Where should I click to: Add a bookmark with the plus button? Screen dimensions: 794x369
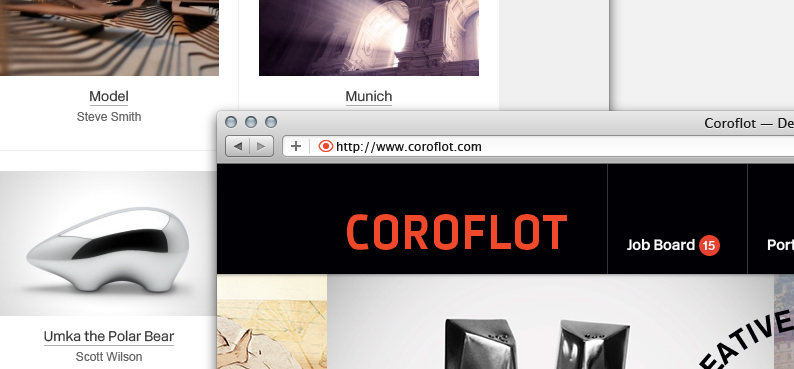coord(296,146)
